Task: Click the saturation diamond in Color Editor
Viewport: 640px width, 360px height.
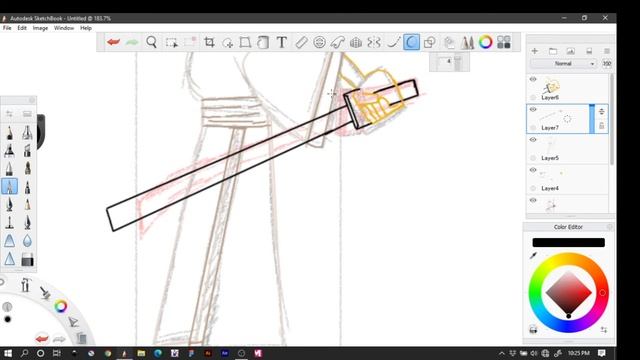Action: pyautogui.click(x=568, y=292)
